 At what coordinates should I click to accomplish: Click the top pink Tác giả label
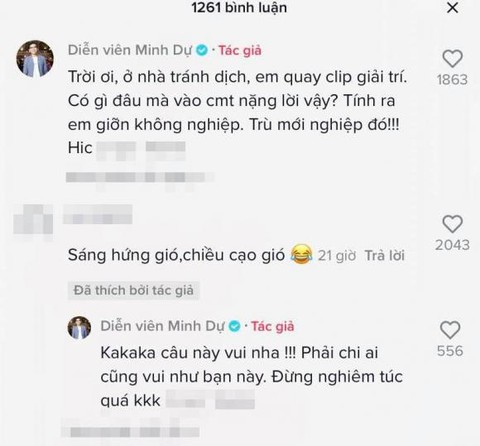[x=240, y=51]
